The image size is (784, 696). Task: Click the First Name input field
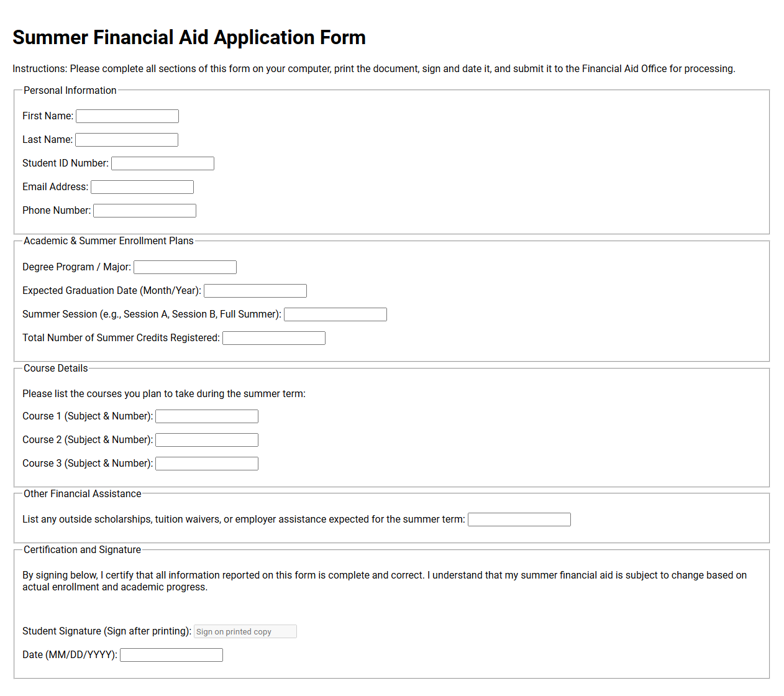[127, 116]
